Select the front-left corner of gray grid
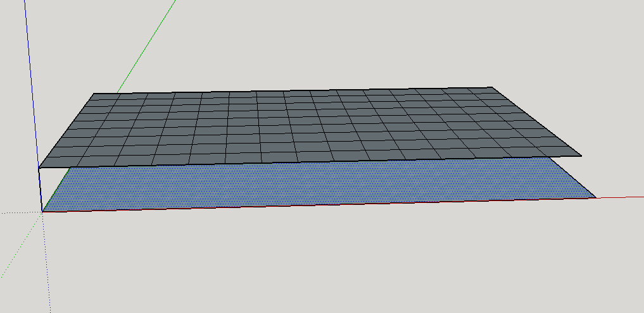The width and height of the screenshot is (644, 313). (x=39, y=168)
